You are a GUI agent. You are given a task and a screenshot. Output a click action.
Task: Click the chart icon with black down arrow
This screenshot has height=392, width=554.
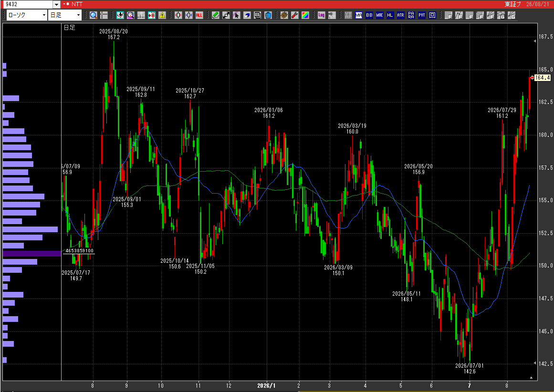(120, 15)
